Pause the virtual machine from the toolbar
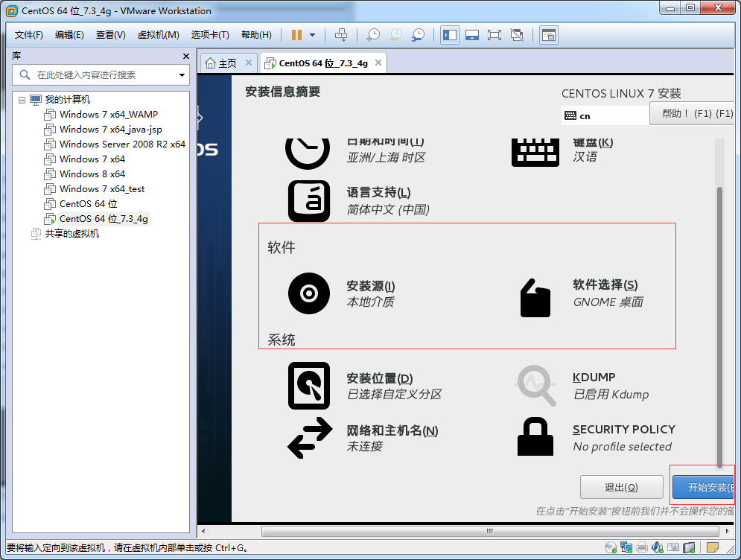Image resolution: width=741 pixels, height=560 pixels. (296, 35)
